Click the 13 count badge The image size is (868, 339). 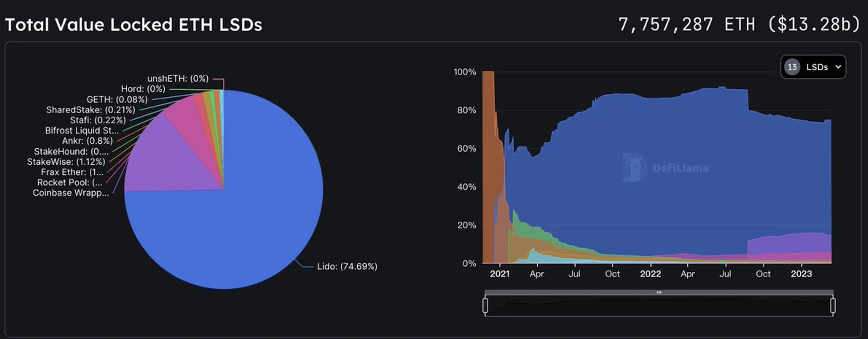(x=792, y=67)
